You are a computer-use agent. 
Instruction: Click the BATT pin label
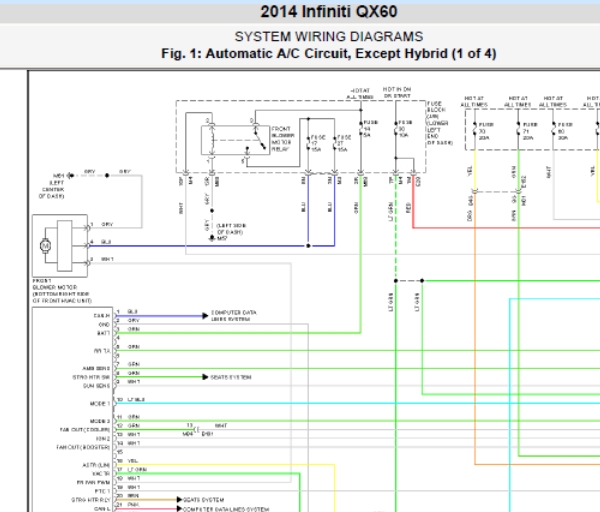[103, 333]
